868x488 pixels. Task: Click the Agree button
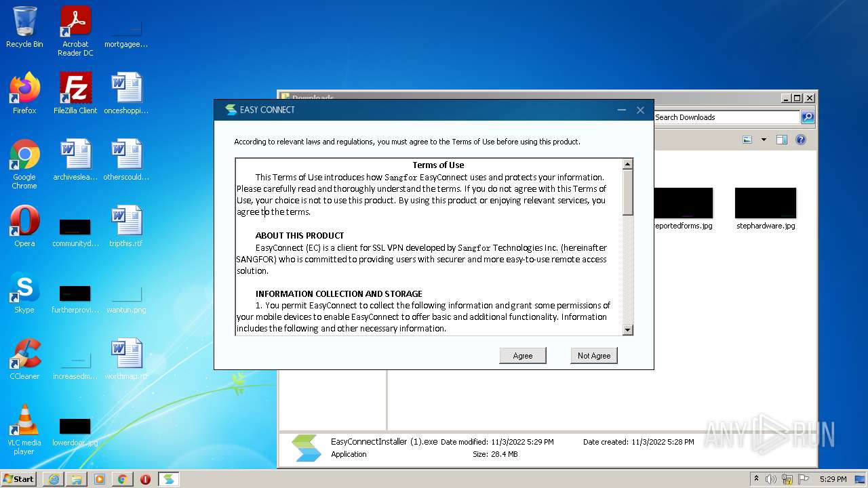point(523,355)
